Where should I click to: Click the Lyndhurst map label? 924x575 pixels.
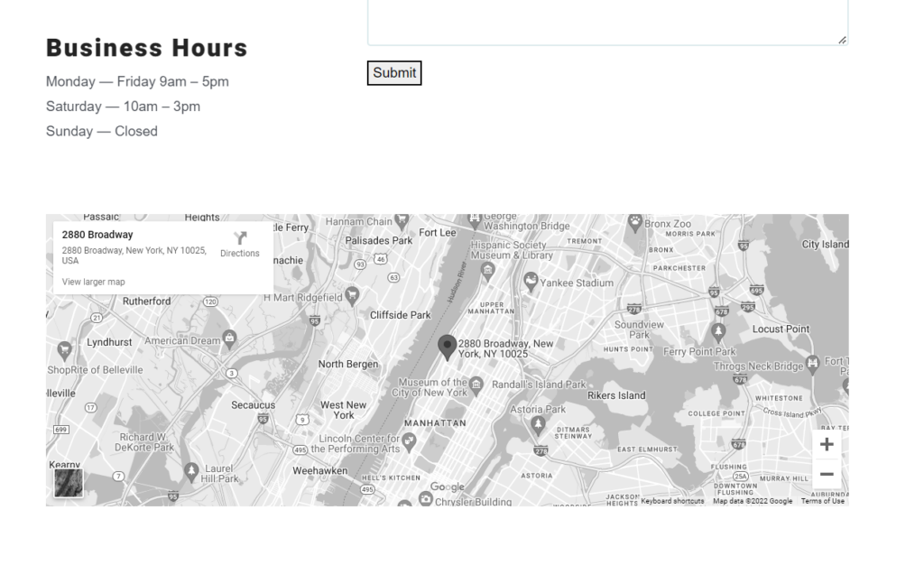[x=109, y=343]
